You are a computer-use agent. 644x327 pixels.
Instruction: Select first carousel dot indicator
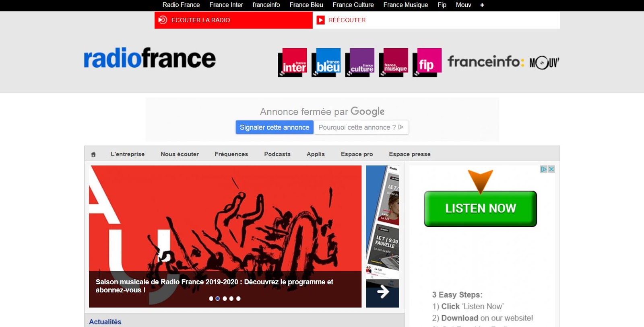coord(211,299)
